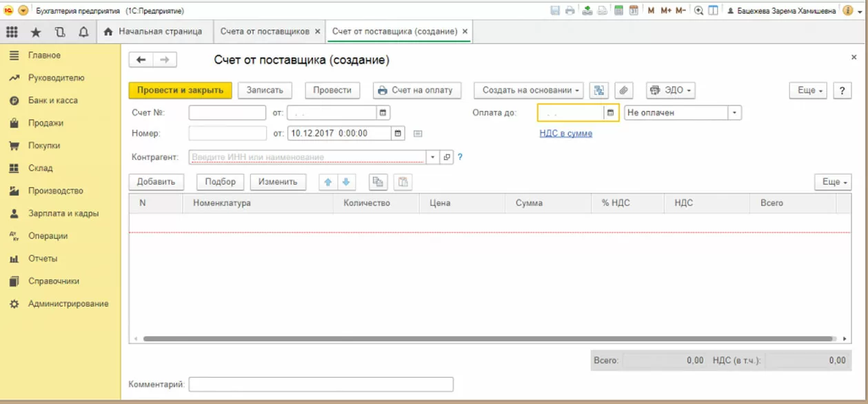Open the sections menu grid icon
Viewport: 868px width, 404px height.
(x=12, y=32)
